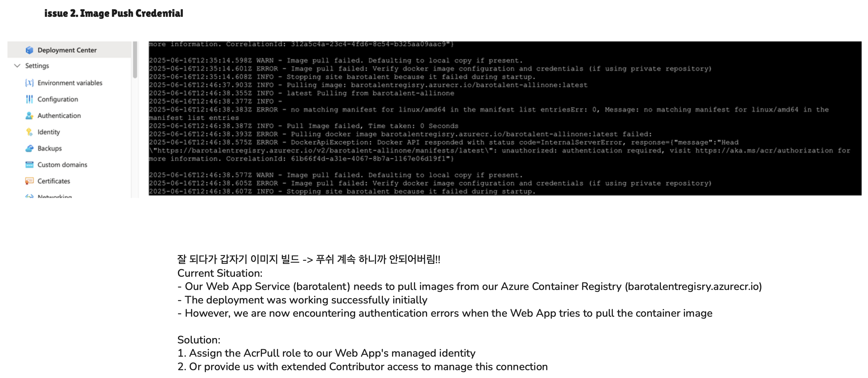This screenshot has width=868, height=378.
Task: Click the sidebar vertical scrollbar
Action: pos(135,60)
